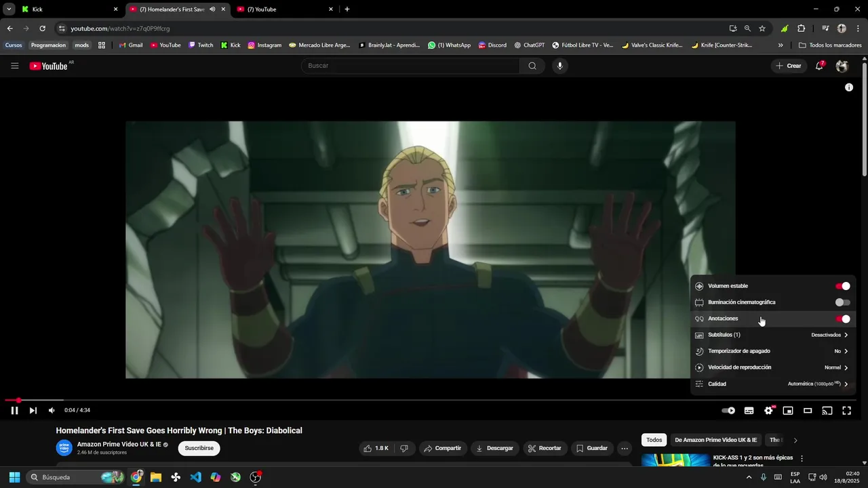The width and height of the screenshot is (868, 488).
Task: Open Visual Studio Code from taskbar
Action: click(195, 477)
